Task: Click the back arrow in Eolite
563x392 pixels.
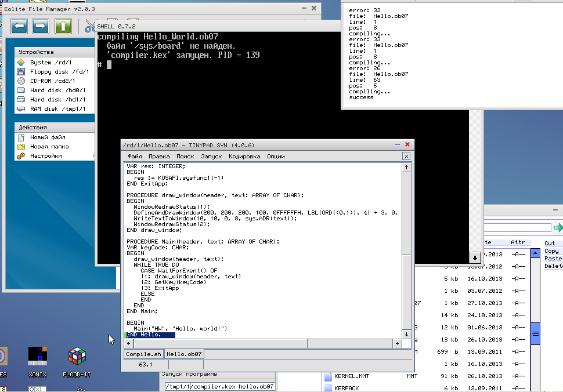Action: [20, 26]
